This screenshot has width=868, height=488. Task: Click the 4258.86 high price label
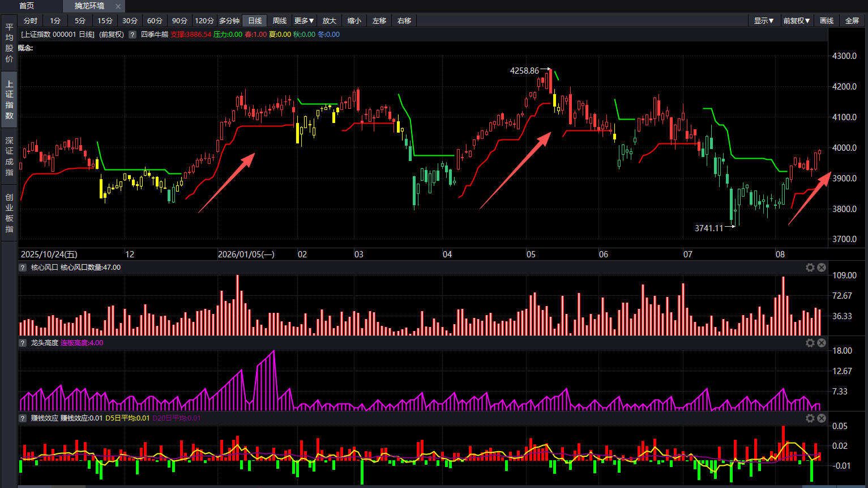coord(524,71)
